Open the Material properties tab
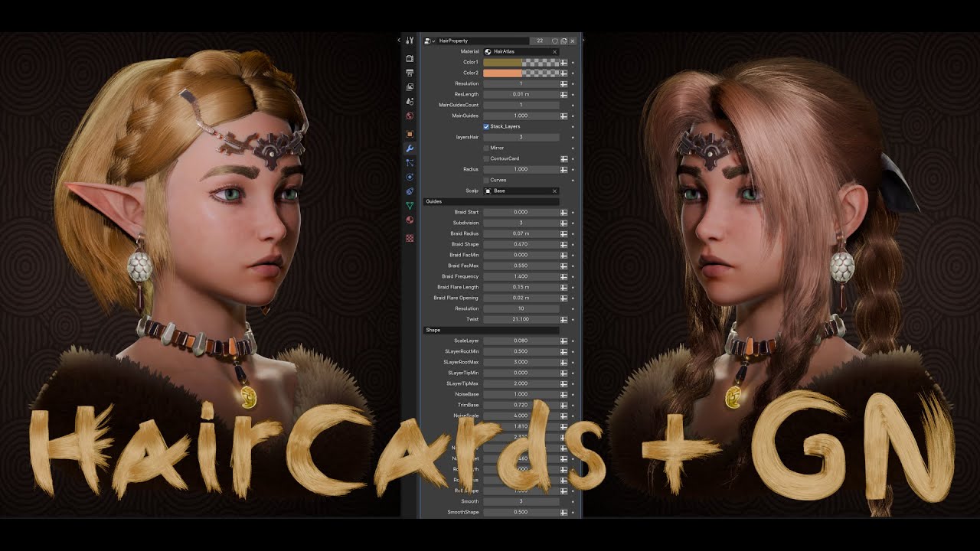The image size is (980, 551). click(410, 220)
